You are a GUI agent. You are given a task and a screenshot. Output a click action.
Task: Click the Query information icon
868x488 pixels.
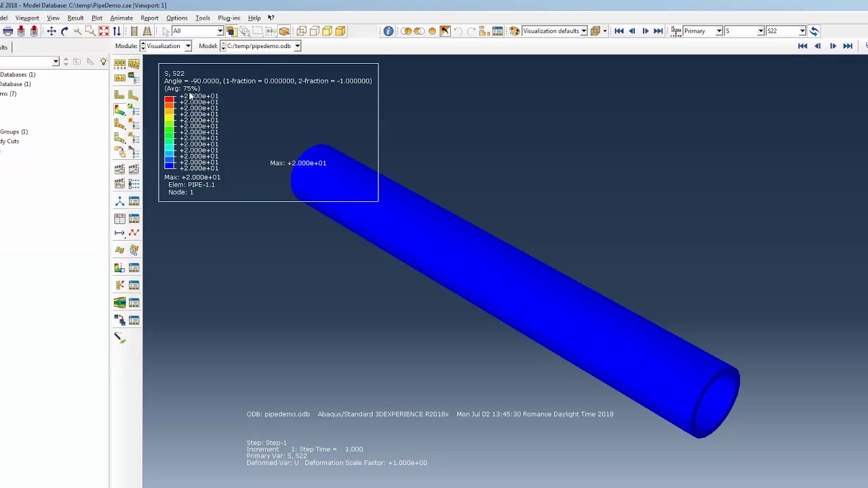[x=388, y=31]
